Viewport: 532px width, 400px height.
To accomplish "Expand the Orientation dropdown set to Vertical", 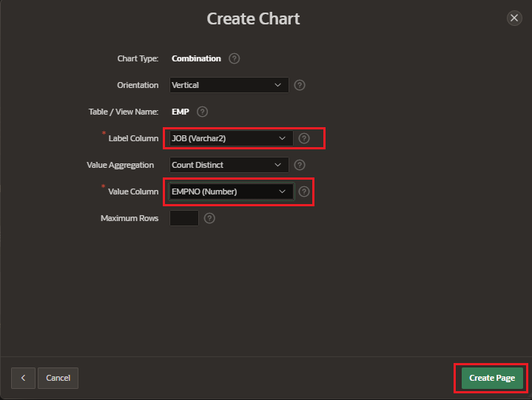I will click(x=229, y=85).
